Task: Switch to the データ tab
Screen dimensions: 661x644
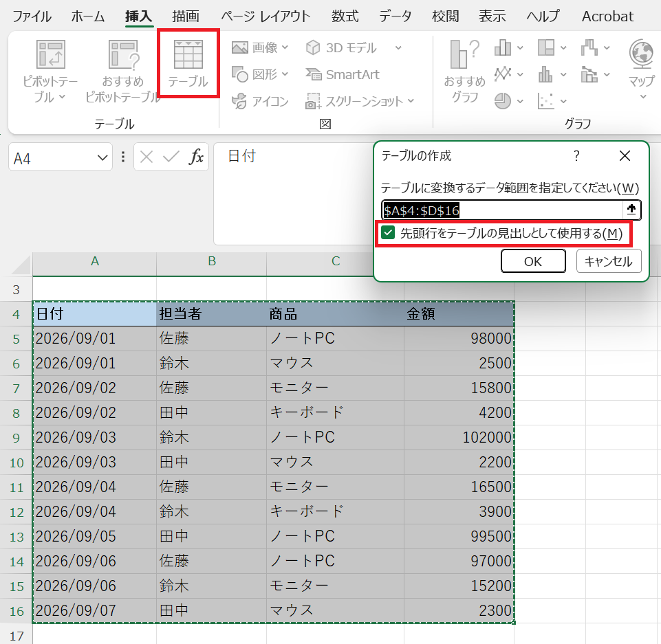Action: 395,16
